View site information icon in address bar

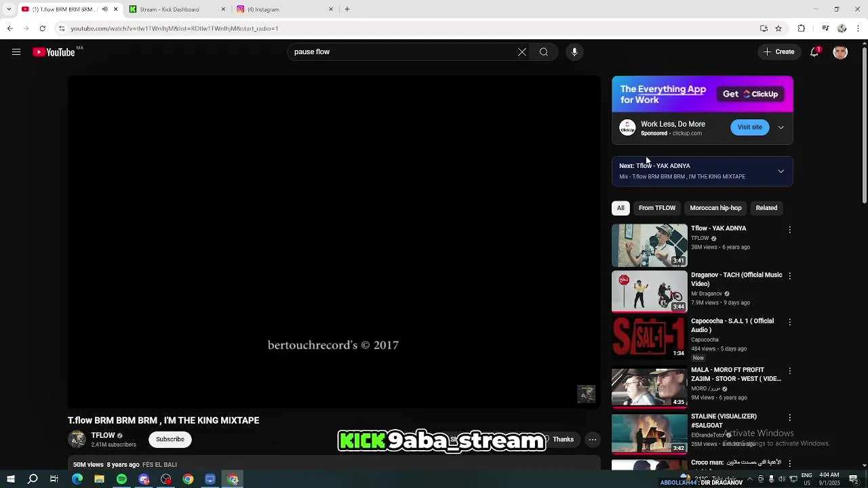pos(62,28)
